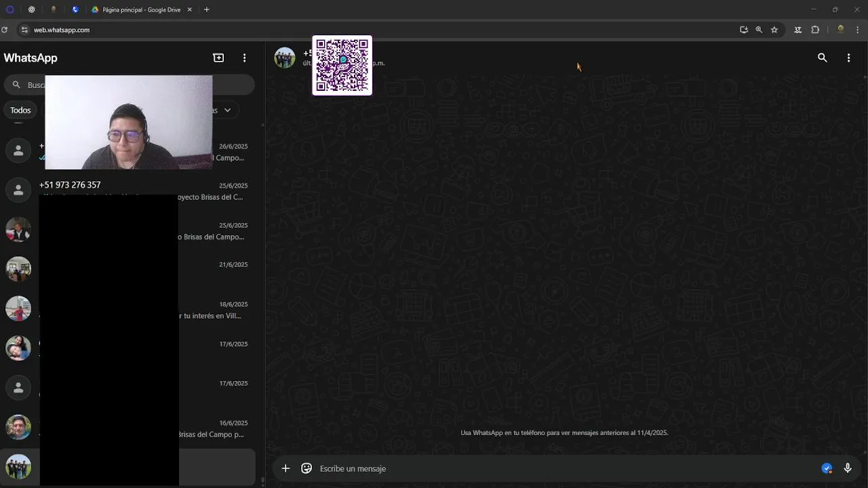Record a voice message with the microphone

[x=848, y=468]
